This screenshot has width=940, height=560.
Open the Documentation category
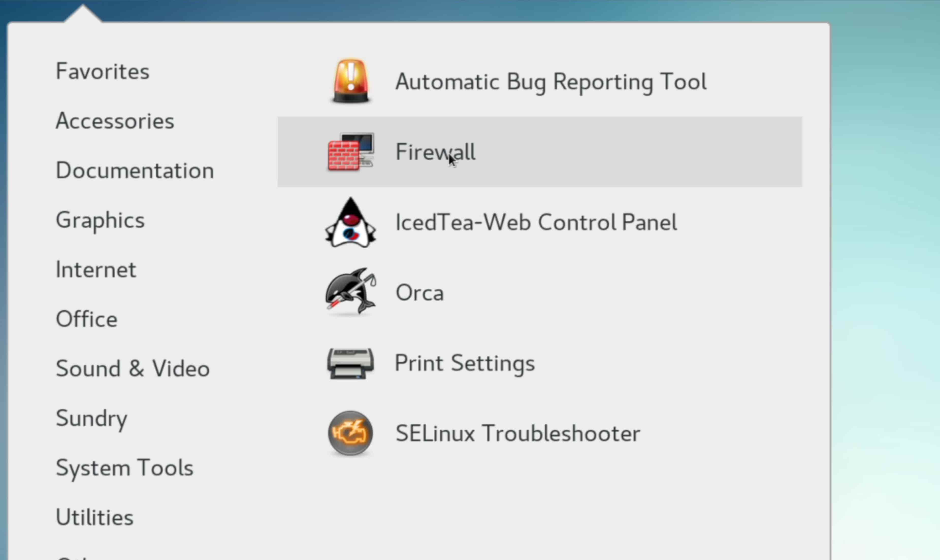(x=135, y=170)
